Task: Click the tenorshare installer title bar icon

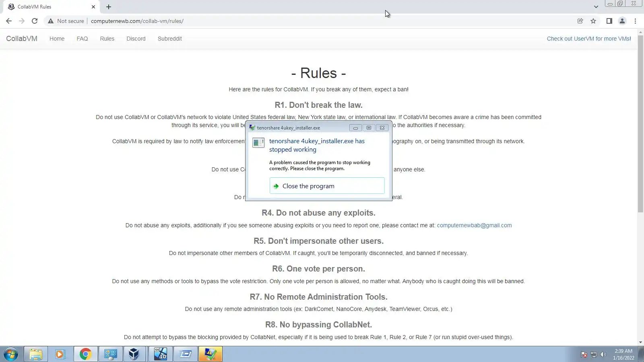Action: [252, 128]
